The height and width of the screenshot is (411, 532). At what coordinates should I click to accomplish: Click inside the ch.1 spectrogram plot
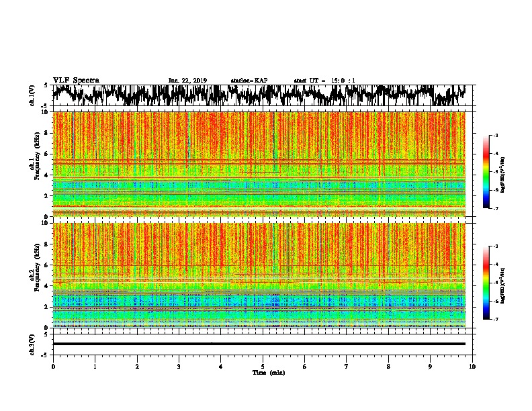pyautogui.click(x=259, y=164)
